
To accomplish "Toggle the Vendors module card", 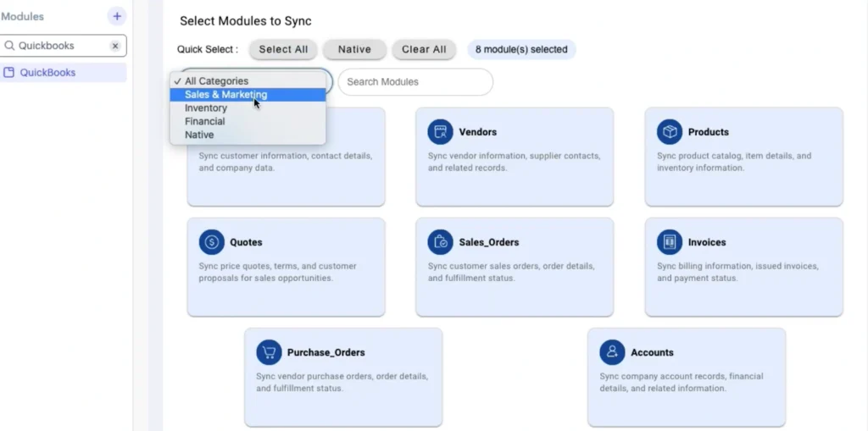I will pos(515,157).
